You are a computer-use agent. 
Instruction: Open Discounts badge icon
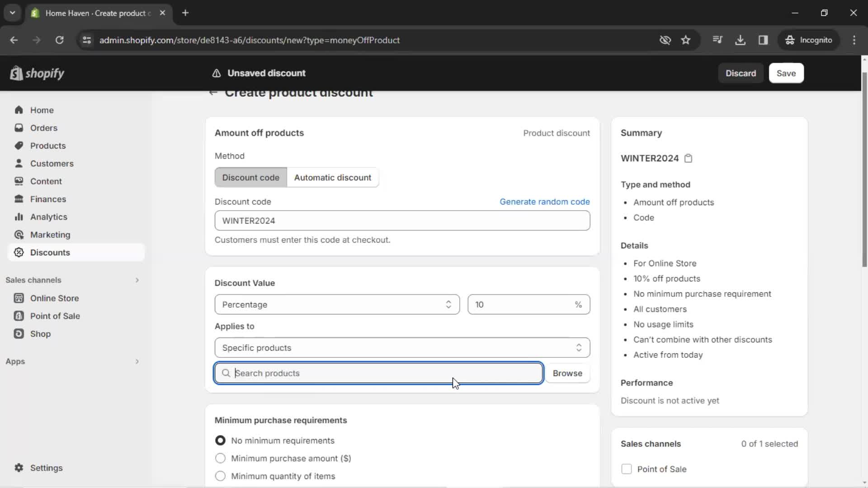pos(19,252)
